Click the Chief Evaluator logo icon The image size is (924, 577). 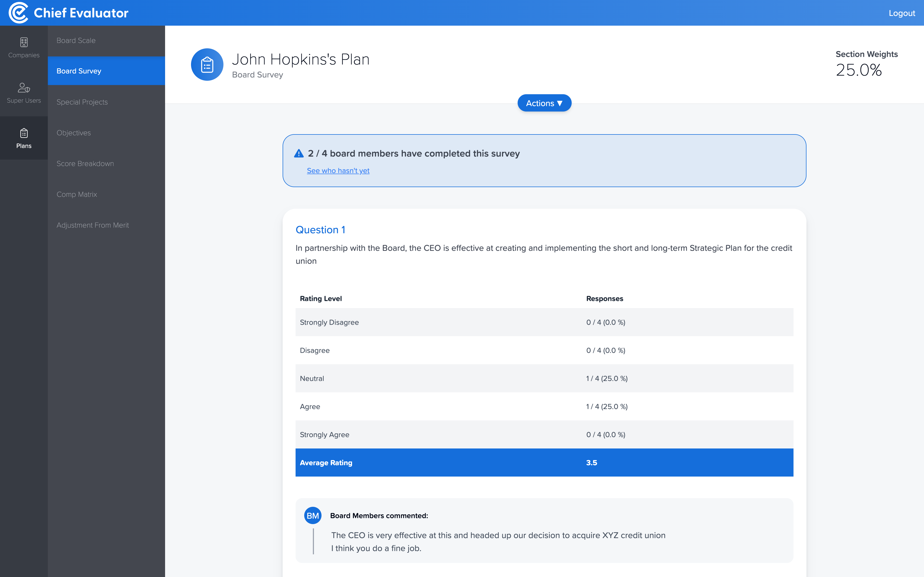click(x=18, y=13)
